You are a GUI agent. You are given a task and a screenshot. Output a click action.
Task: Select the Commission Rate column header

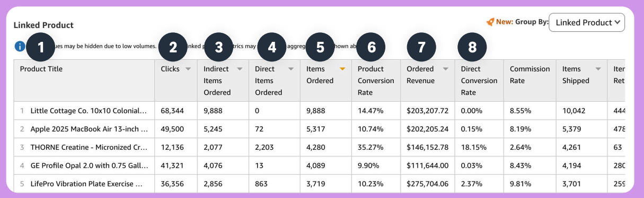click(x=530, y=80)
